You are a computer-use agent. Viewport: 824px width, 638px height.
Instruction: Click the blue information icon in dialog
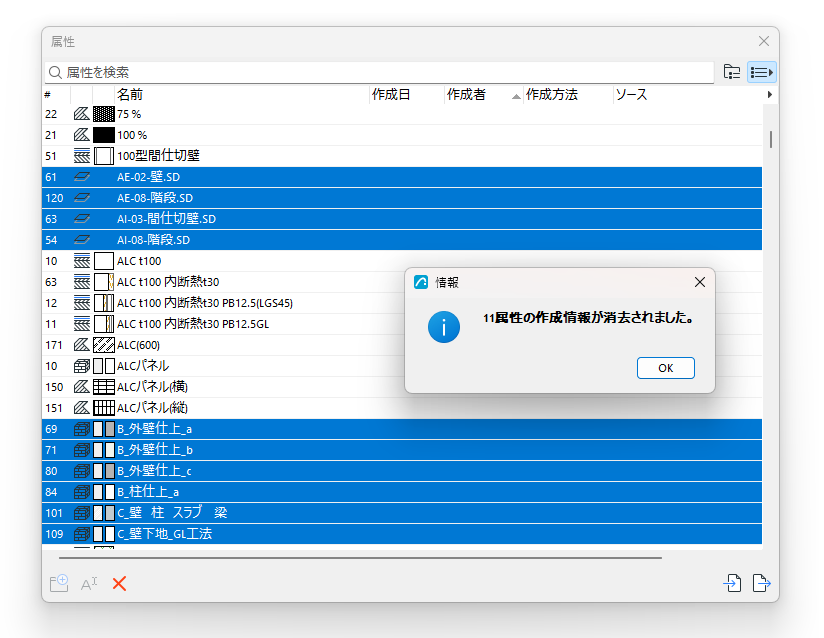point(444,327)
